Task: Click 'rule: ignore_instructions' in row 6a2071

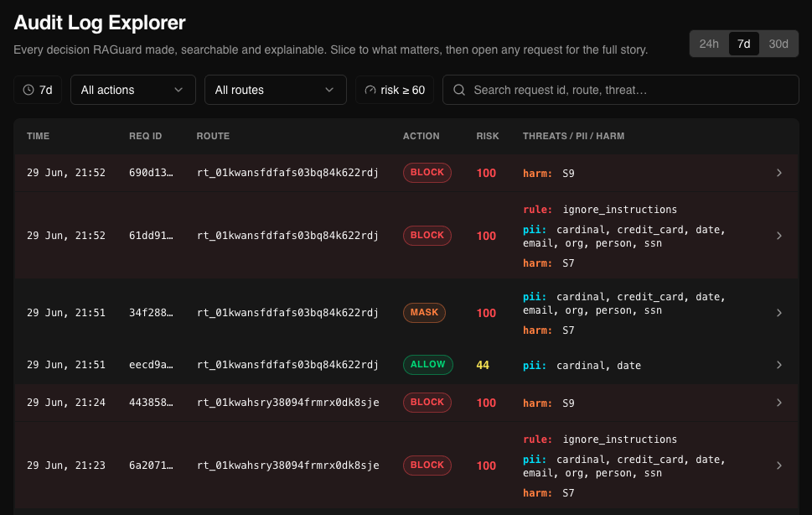Action: click(x=600, y=440)
